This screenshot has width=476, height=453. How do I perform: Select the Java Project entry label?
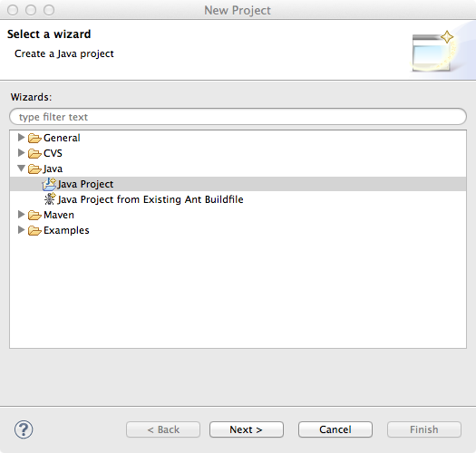(x=85, y=184)
